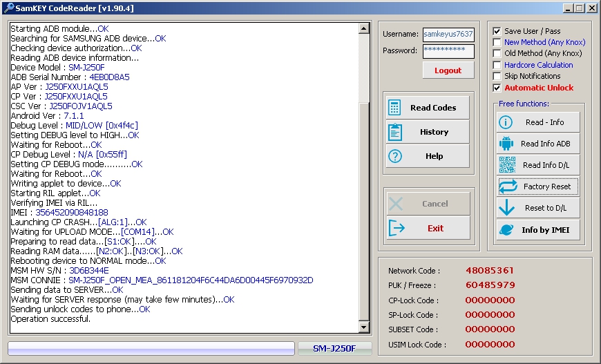Minimize the SamKEY CodeReader window
The width and height of the screenshot is (601, 364).
pos(568,8)
